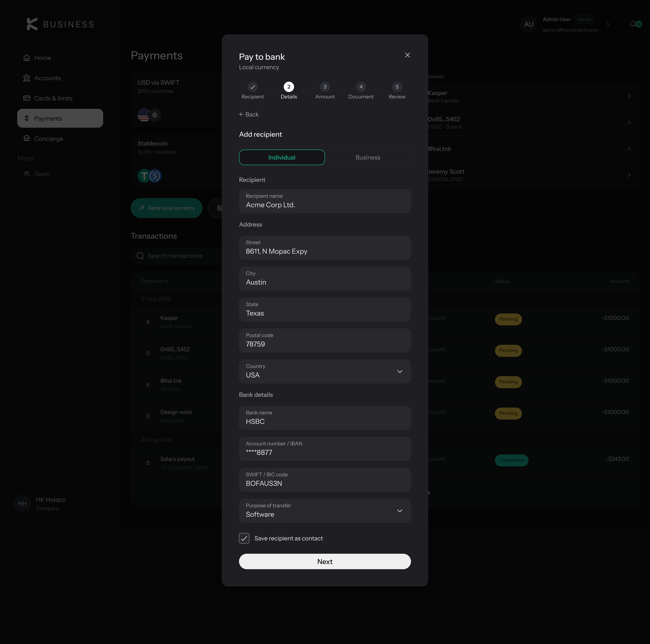
Task: Open the Country dropdown
Action: coord(325,371)
